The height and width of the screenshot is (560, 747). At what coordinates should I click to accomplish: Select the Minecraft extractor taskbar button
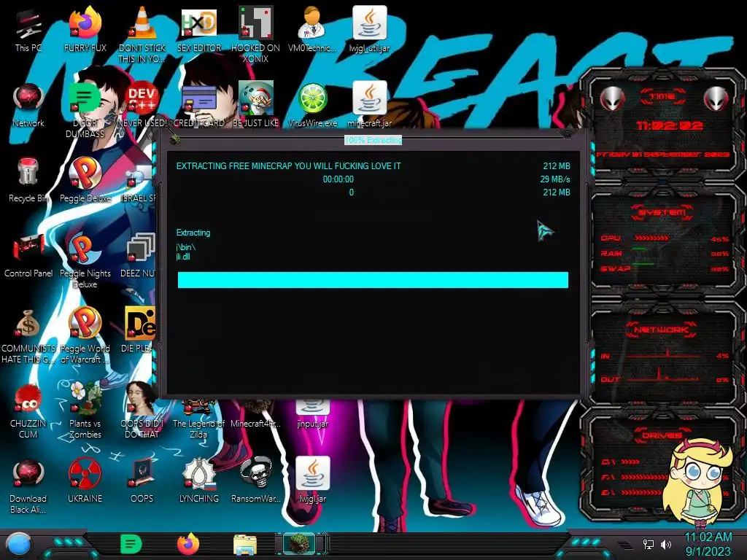click(300, 544)
